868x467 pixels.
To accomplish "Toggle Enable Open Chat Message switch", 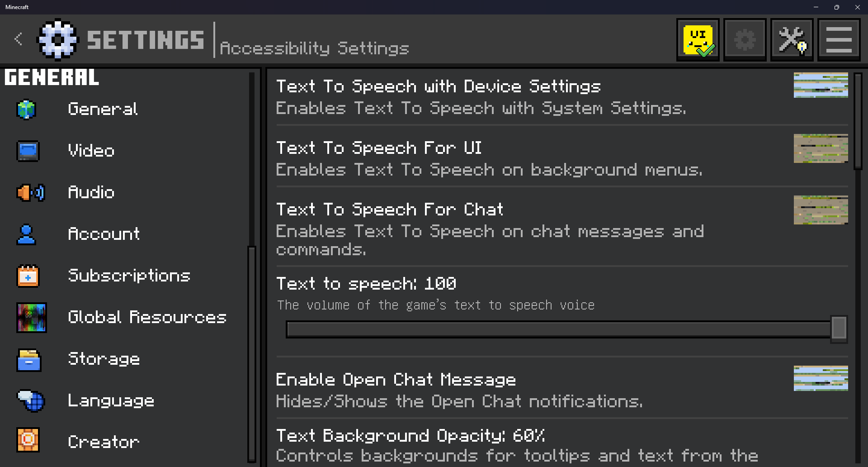I will (x=821, y=378).
